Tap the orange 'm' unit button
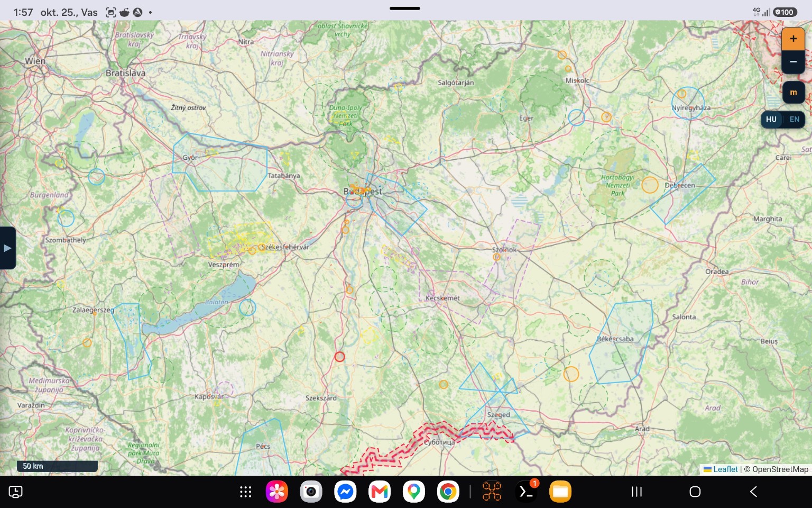812x508 pixels. pos(793,92)
